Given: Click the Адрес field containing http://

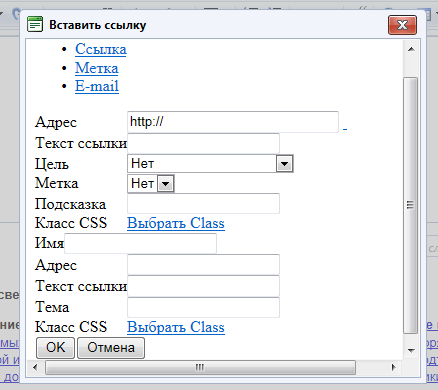Looking at the screenshot, I should pos(233,122).
